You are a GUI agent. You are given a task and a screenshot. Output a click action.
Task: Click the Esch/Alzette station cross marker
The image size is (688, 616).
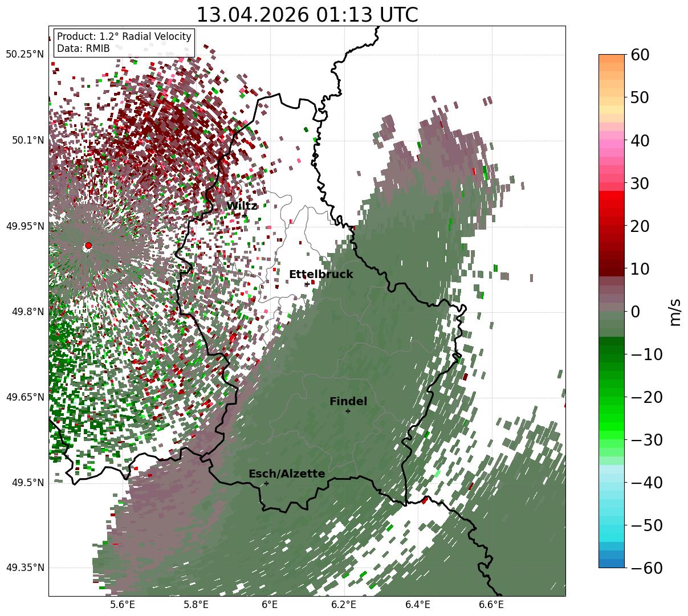(266, 483)
